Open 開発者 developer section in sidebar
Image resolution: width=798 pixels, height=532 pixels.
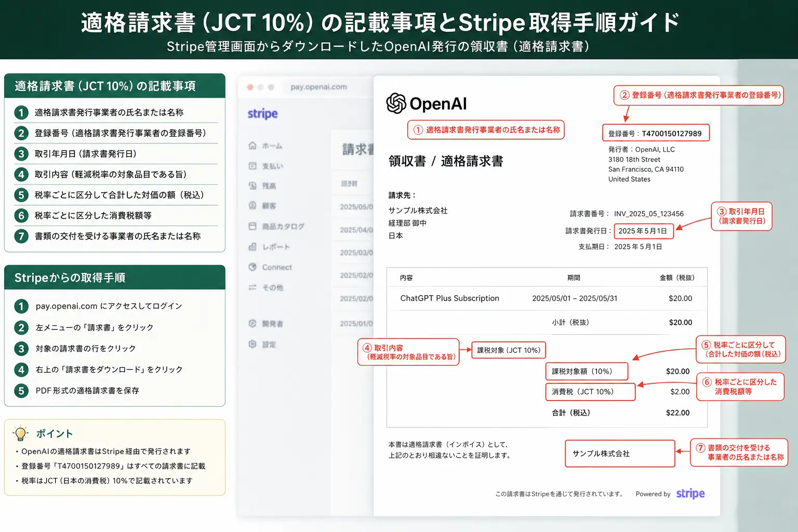(x=265, y=324)
